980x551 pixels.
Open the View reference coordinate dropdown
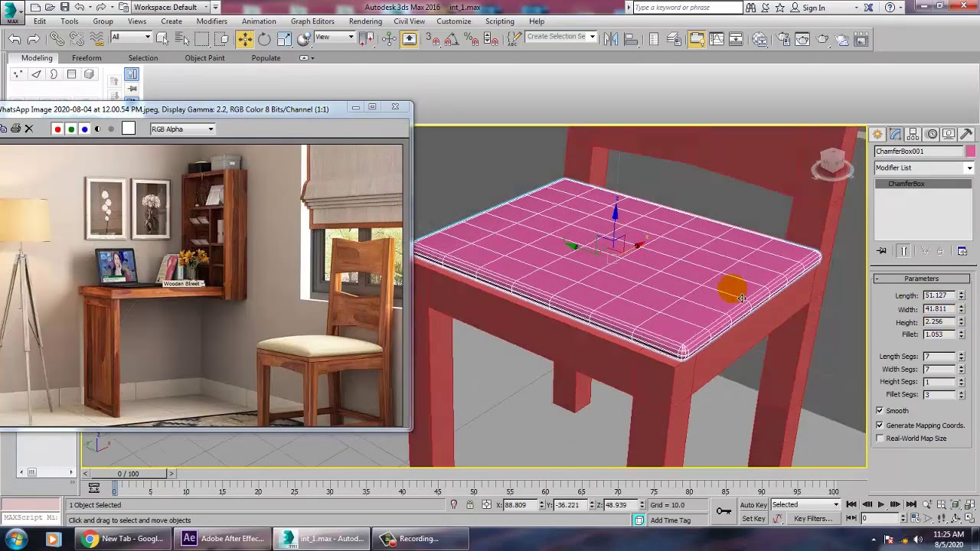tap(335, 37)
